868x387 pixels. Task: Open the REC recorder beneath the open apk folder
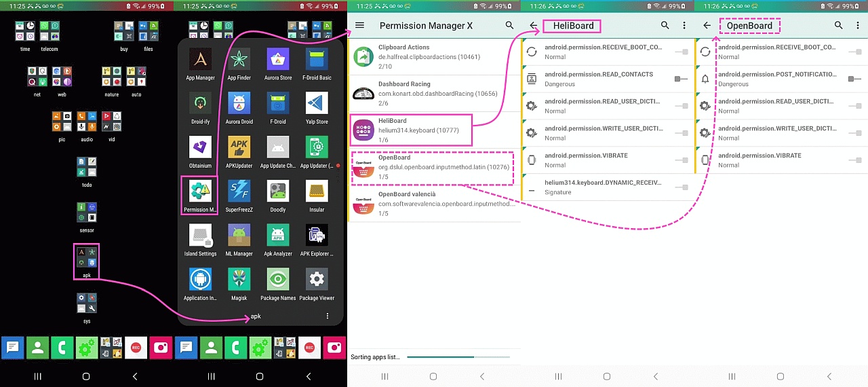tap(309, 348)
